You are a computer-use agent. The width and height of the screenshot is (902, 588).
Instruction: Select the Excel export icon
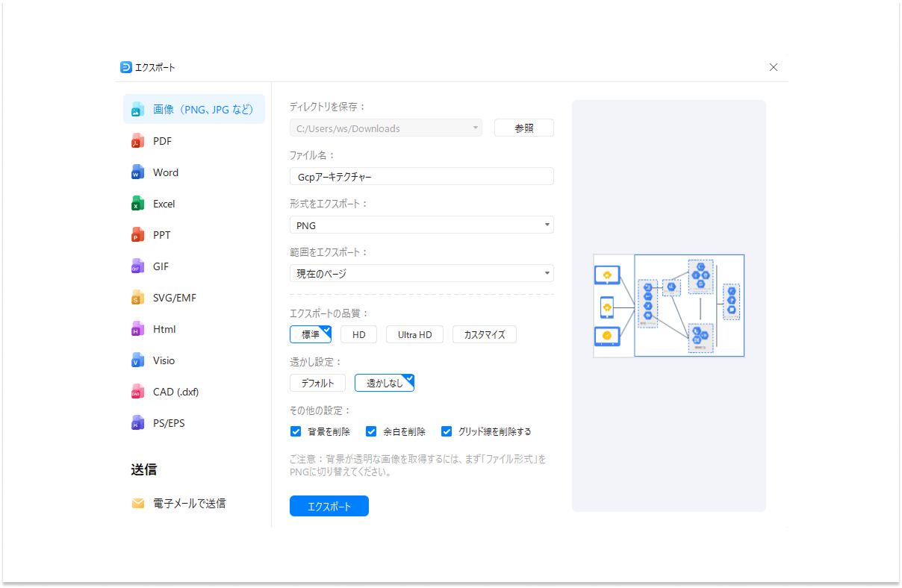tap(138, 203)
